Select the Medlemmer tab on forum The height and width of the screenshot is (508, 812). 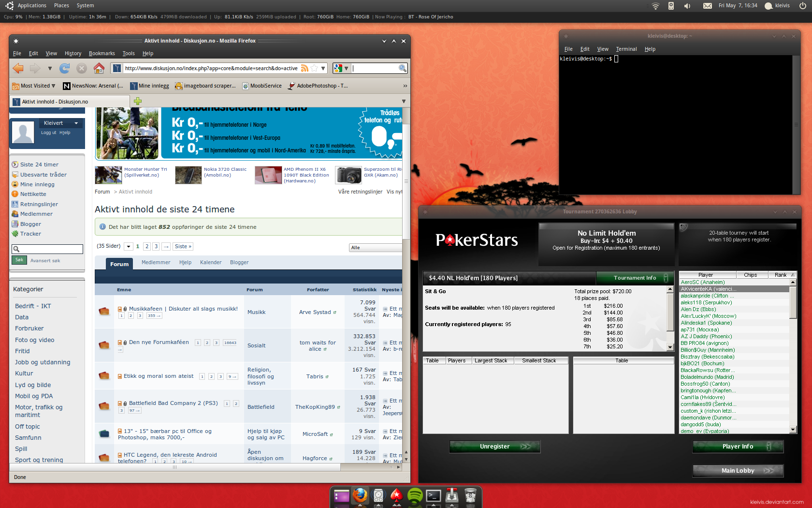tap(156, 262)
